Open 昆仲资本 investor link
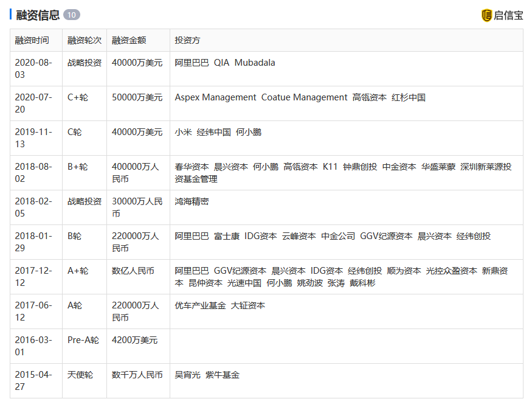 point(206,283)
